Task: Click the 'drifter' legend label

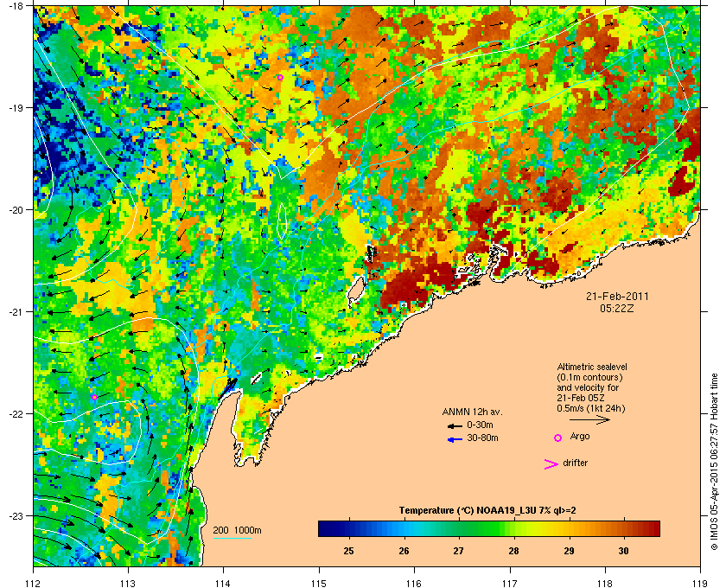Action: point(576,463)
